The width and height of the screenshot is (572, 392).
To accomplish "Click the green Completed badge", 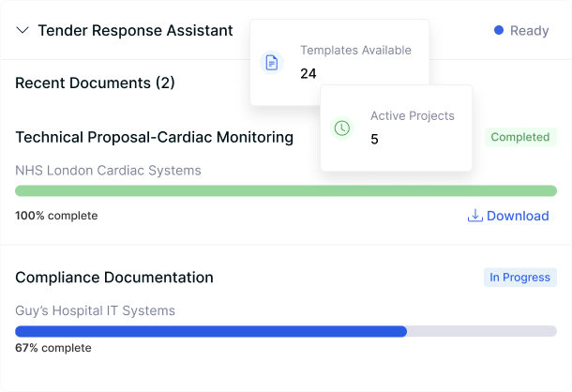I will click(519, 138).
